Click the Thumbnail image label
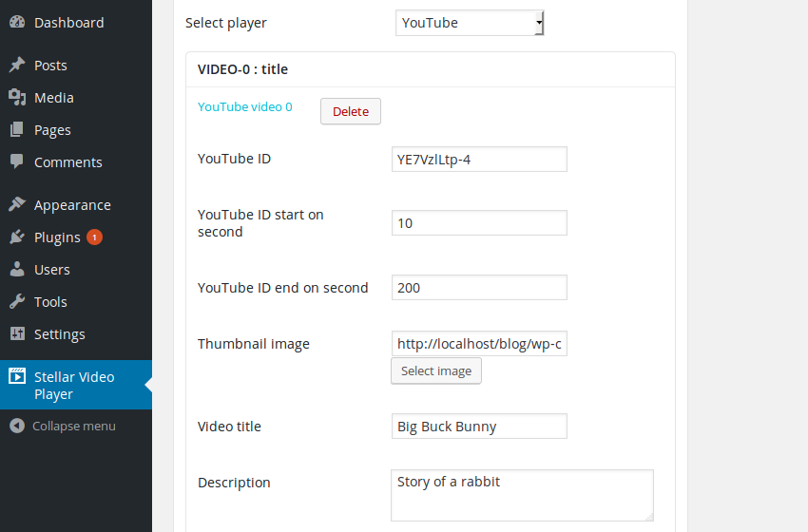This screenshot has height=532, width=808. pyautogui.click(x=254, y=344)
